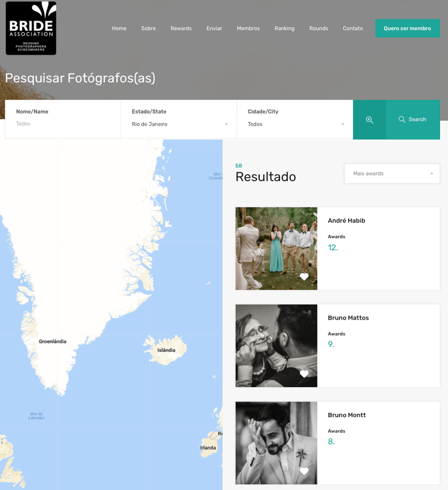Open the Mais awards sorting dropdown
Screen dimensions: 448x490
392,174
